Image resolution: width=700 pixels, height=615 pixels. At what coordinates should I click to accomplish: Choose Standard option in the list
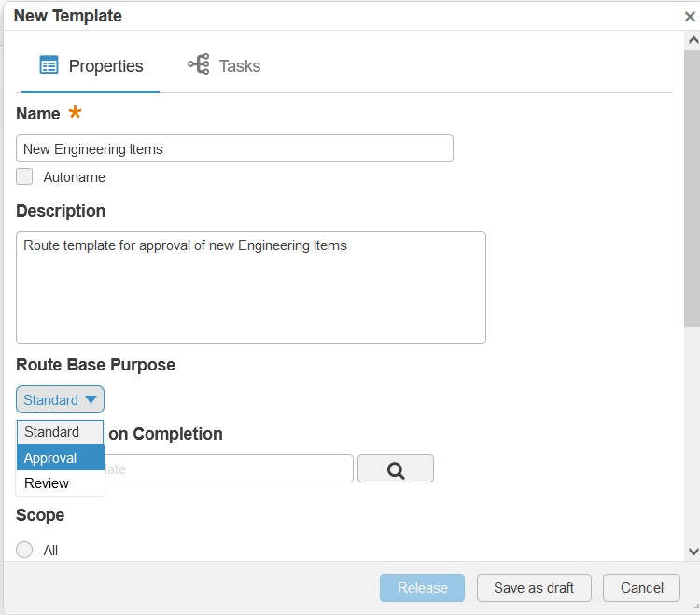click(60, 432)
